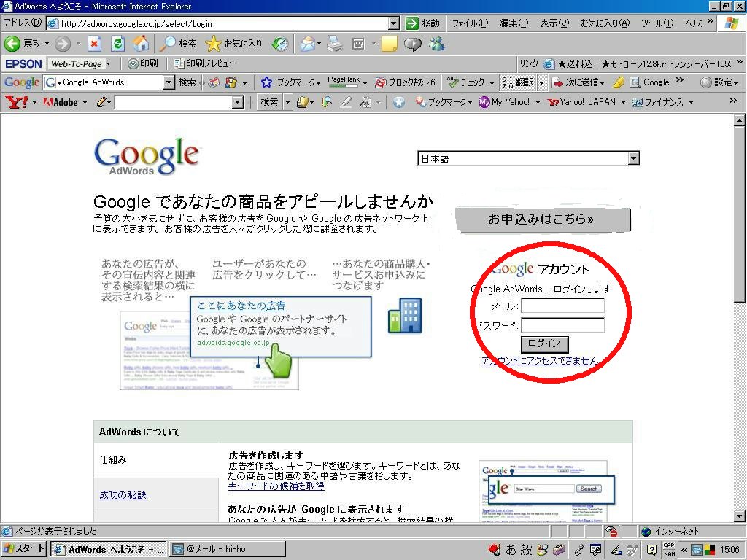
Task: Click the login (ログイン) button
Action: [x=544, y=344]
